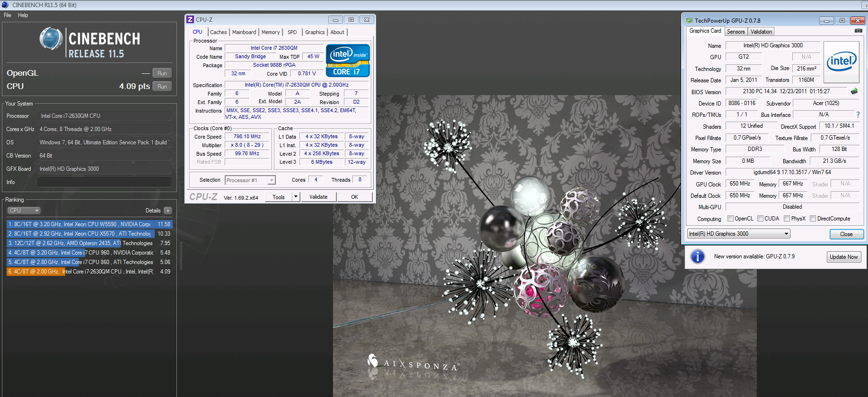Select the Core i7 CPU 960 ranking row
Image resolution: width=868 pixels, height=397 pixels.
pos(89,253)
